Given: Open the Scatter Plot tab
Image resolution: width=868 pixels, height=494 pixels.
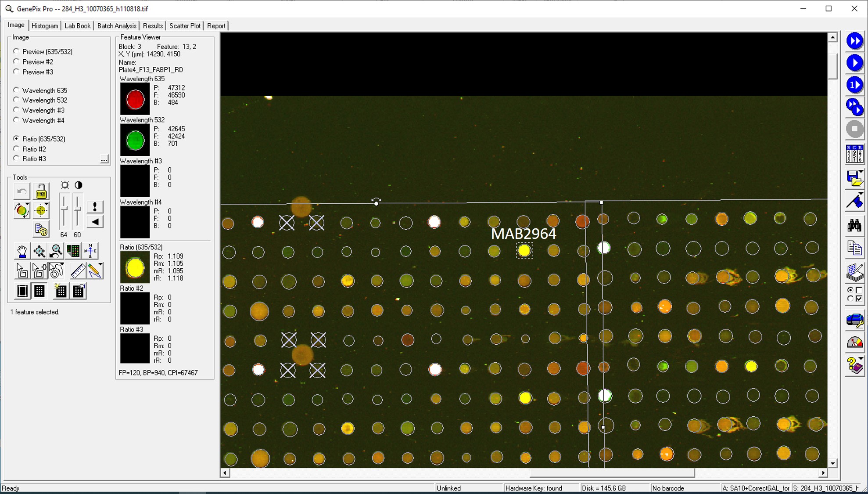Looking at the screenshot, I should point(185,26).
